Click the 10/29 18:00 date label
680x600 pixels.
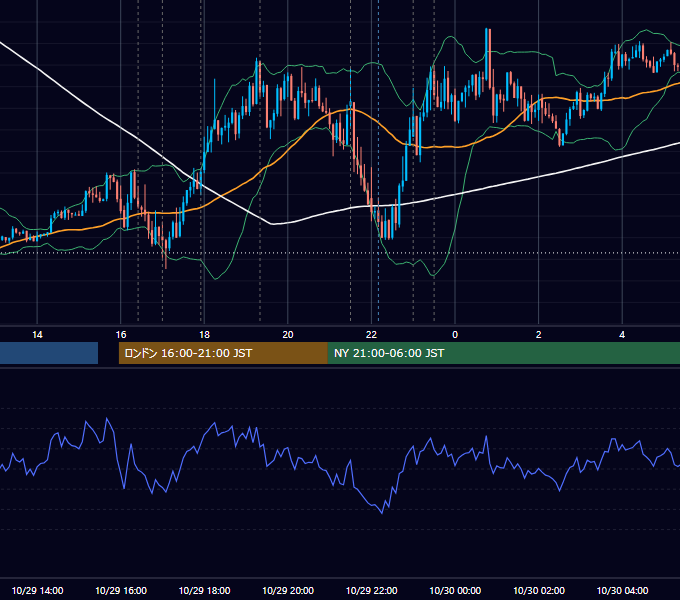(204, 590)
